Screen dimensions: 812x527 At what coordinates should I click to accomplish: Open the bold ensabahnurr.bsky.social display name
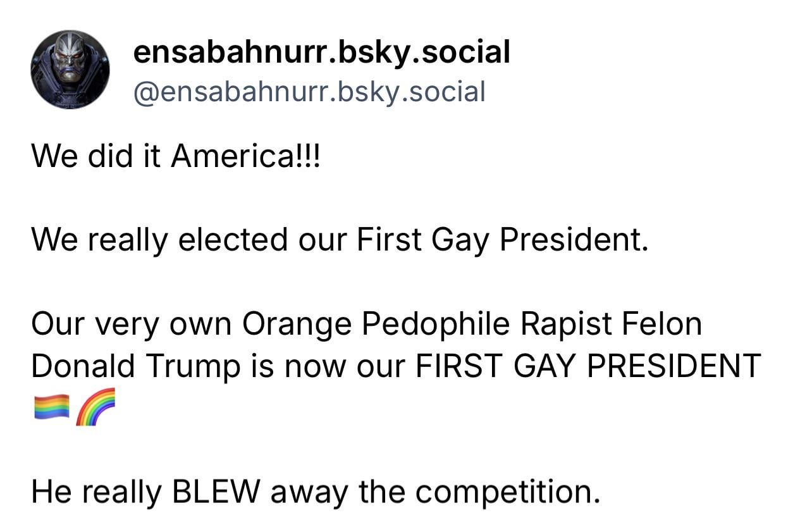coord(321,52)
